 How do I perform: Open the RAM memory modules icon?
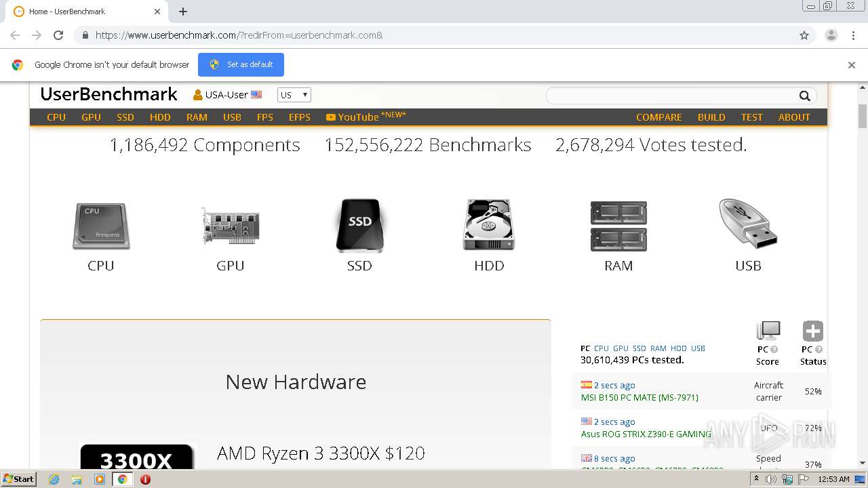(x=618, y=226)
